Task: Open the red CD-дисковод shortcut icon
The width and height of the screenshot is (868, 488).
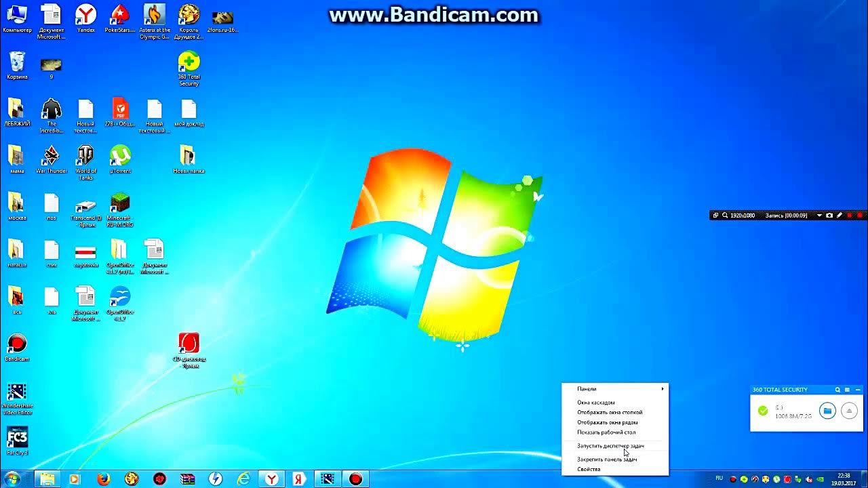Action: pyautogui.click(x=189, y=351)
